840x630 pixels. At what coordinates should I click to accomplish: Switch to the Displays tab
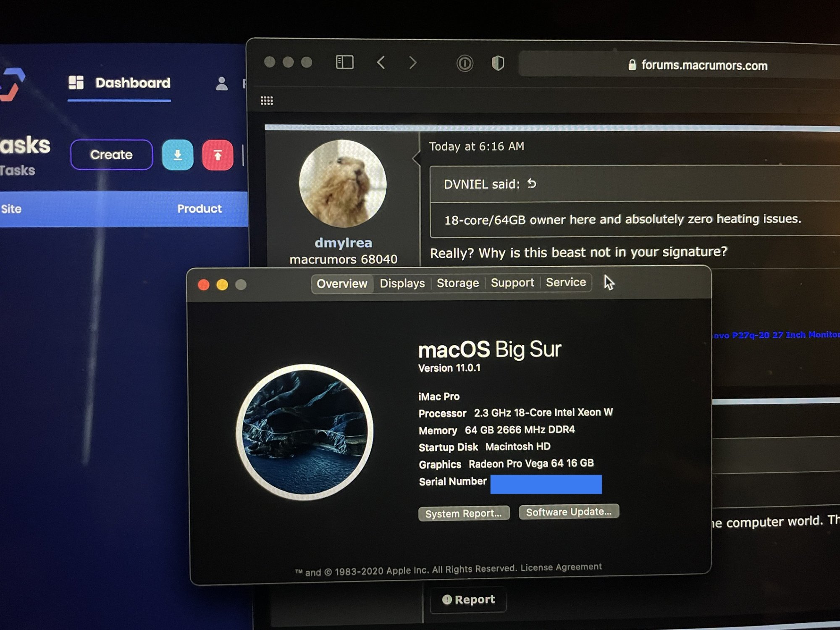pyautogui.click(x=402, y=283)
